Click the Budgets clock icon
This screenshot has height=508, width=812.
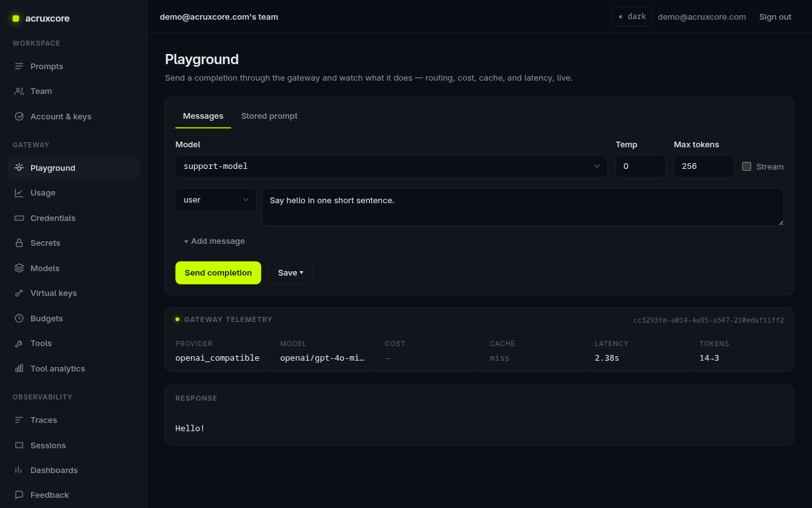[x=19, y=318]
